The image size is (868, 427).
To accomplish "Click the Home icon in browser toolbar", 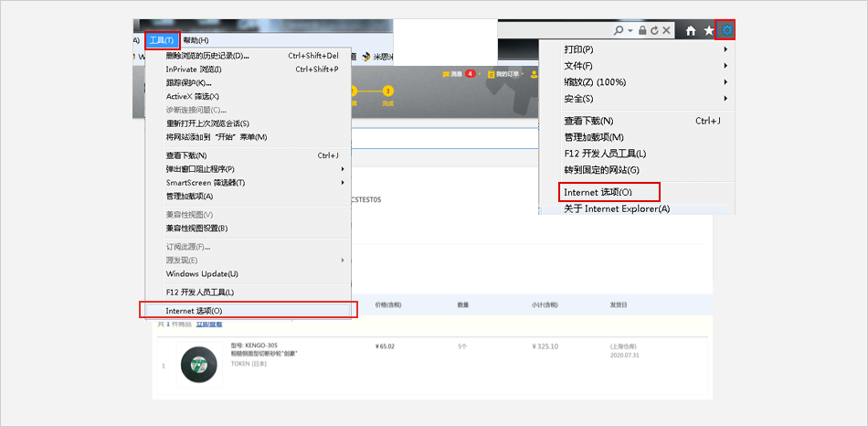I will (x=692, y=31).
